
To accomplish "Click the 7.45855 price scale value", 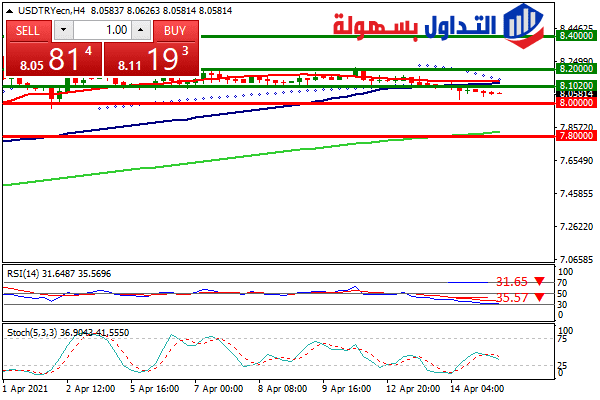I will tap(576, 194).
